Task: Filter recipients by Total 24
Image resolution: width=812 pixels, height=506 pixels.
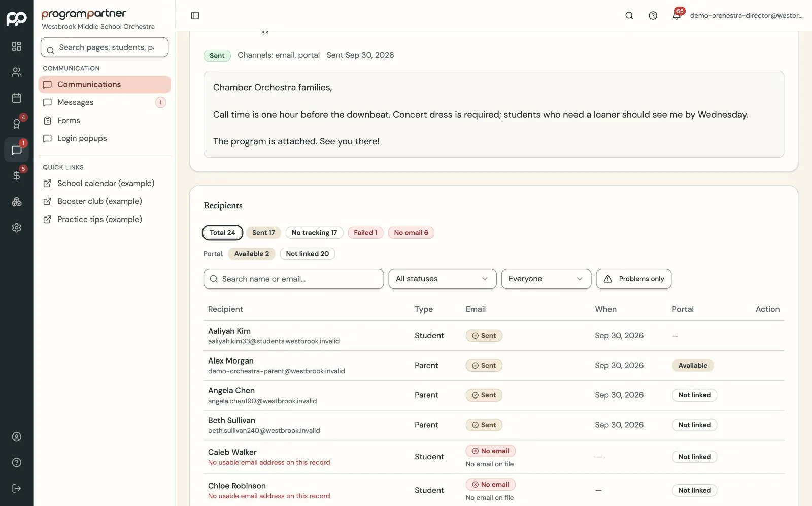Action: click(222, 233)
